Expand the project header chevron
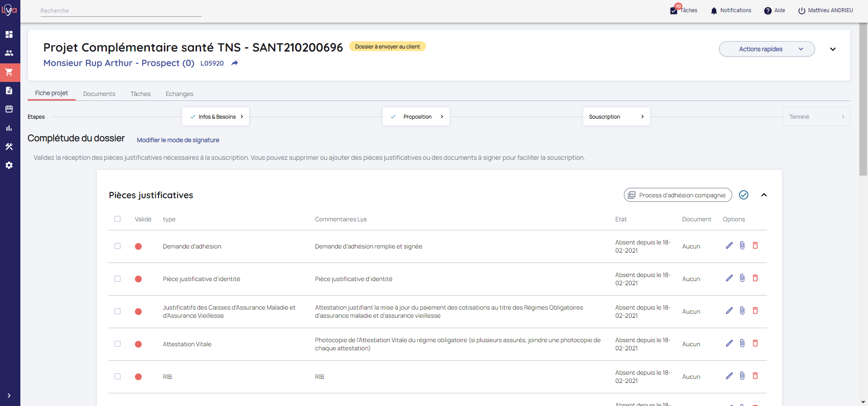This screenshot has height=406, width=868. click(x=833, y=49)
